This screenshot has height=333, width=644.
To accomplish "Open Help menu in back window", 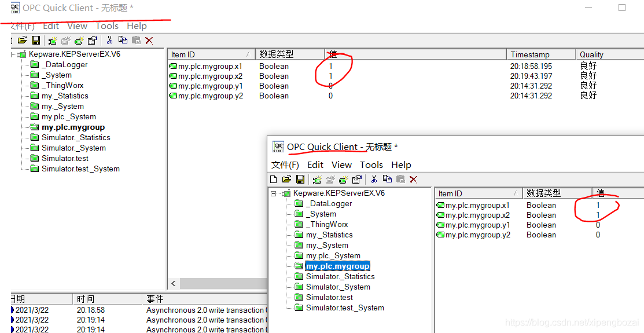I will point(137,26).
